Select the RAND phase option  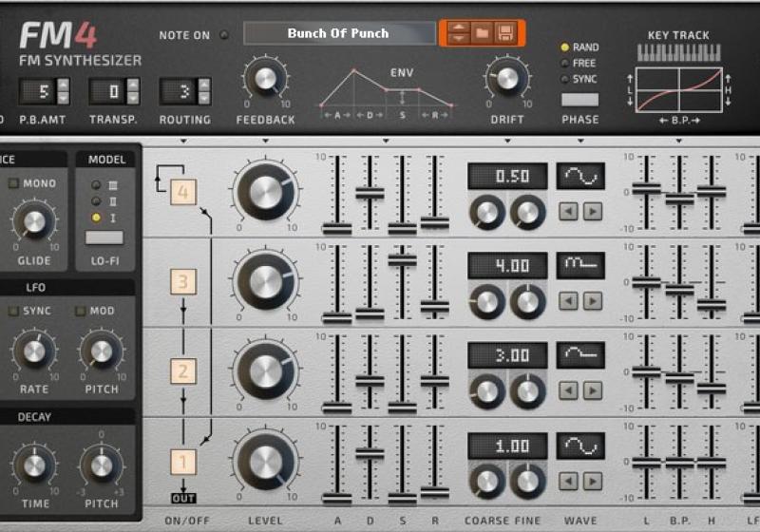click(565, 47)
